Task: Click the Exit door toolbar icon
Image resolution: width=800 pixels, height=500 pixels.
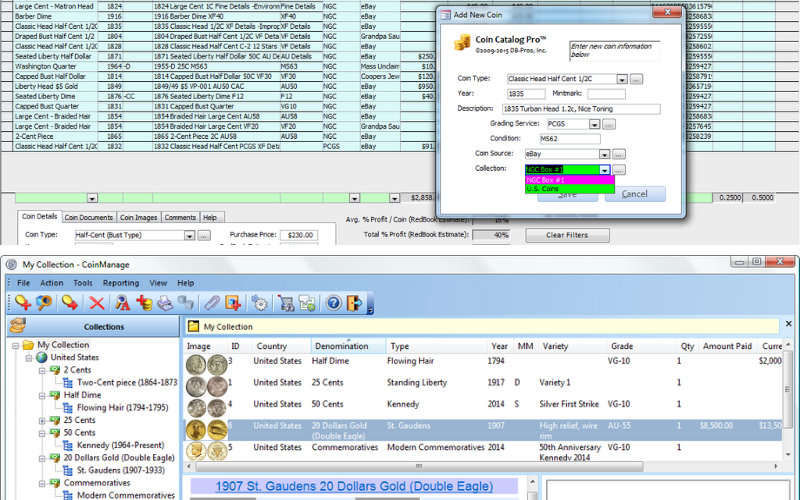Action: pos(355,303)
